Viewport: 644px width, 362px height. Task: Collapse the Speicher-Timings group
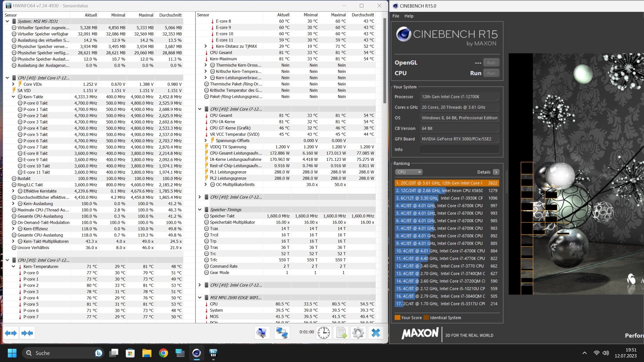pyautogui.click(x=200, y=210)
